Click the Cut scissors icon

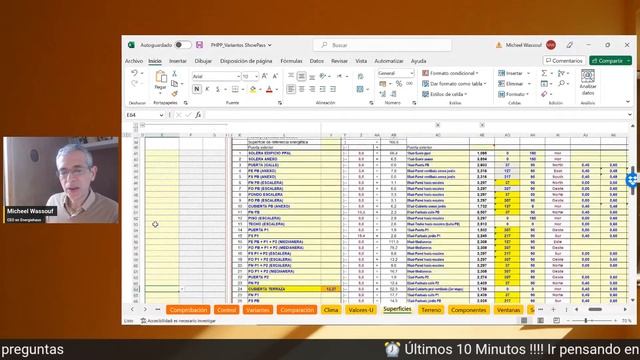click(x=175, y=73)
